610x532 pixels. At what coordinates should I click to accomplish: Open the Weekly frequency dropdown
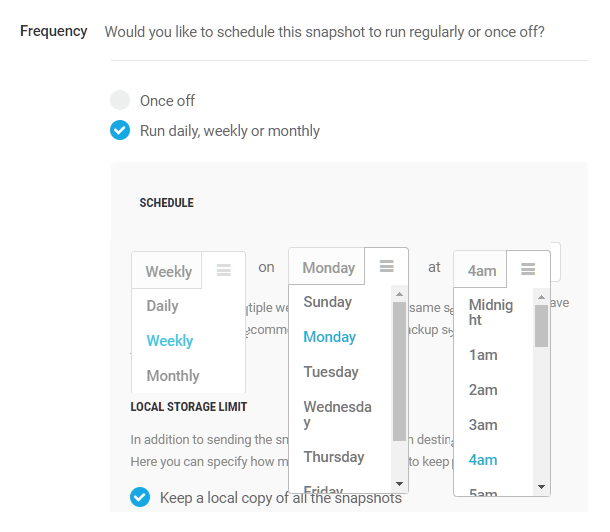pyautogui.click(x=169, y=271)
